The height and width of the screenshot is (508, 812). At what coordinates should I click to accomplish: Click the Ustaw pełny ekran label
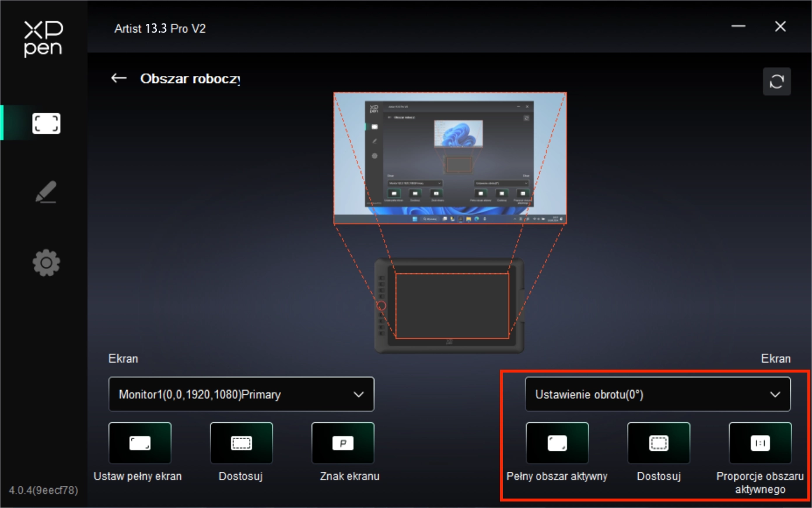138,476
